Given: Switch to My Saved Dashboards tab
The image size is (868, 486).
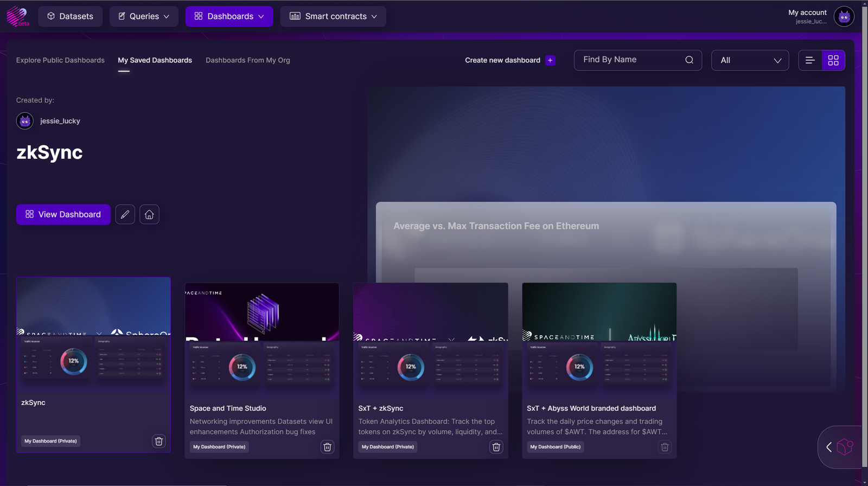Looking at the screenshot, I should pos(155,60).
